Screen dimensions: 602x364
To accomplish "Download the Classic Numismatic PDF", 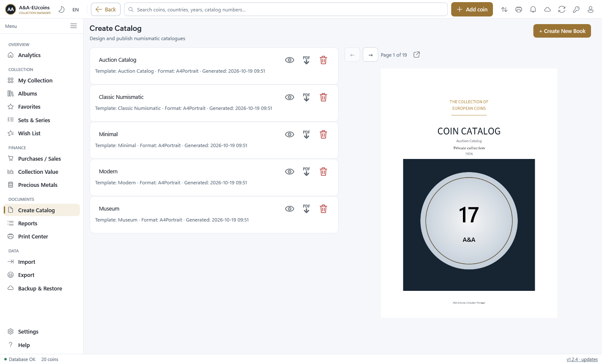I will tap(306, 97).
